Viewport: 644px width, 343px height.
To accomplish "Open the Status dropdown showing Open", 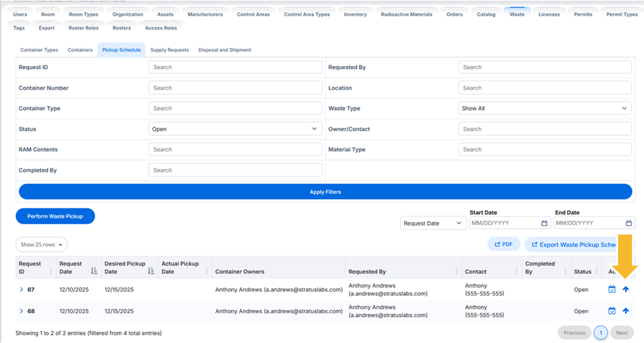I will (235, 129).
